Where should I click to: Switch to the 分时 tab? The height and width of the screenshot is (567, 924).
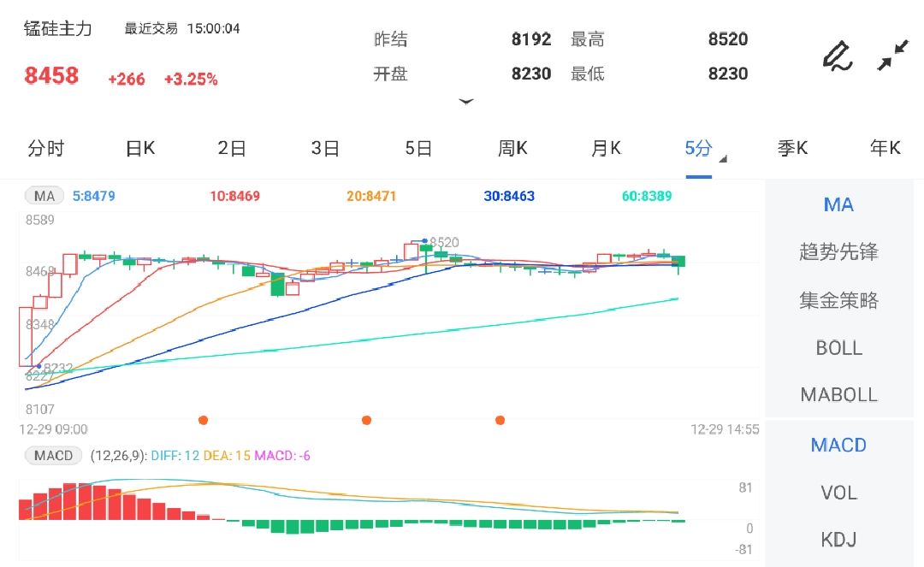coord(45,148)
